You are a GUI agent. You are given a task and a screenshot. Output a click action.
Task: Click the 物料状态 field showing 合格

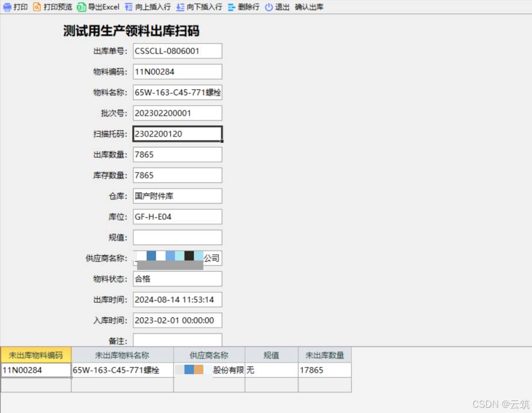pyautogui.click(x=177, y=279)
